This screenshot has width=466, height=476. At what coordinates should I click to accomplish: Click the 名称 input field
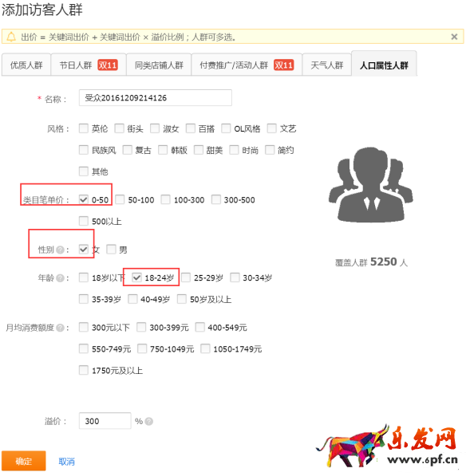coord(156,98)
